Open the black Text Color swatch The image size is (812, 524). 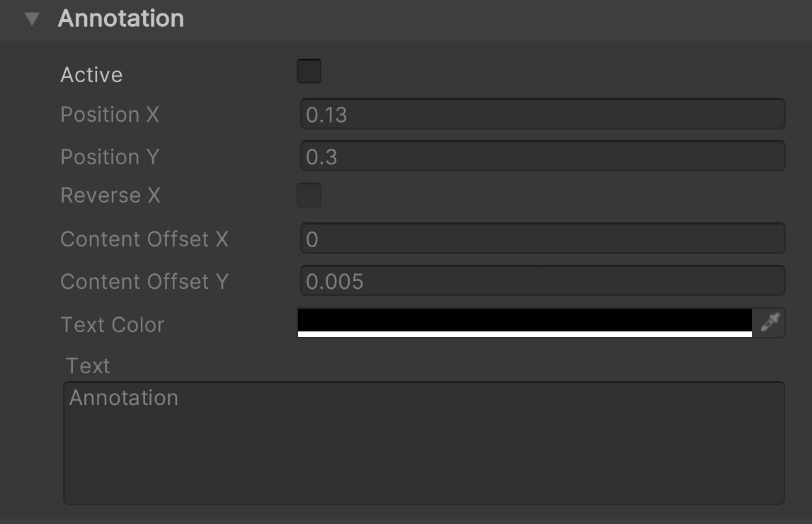point(524,319)
